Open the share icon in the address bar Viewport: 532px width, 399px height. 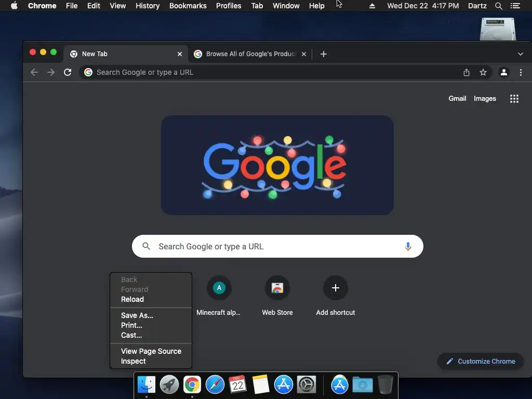coord(467,72)
